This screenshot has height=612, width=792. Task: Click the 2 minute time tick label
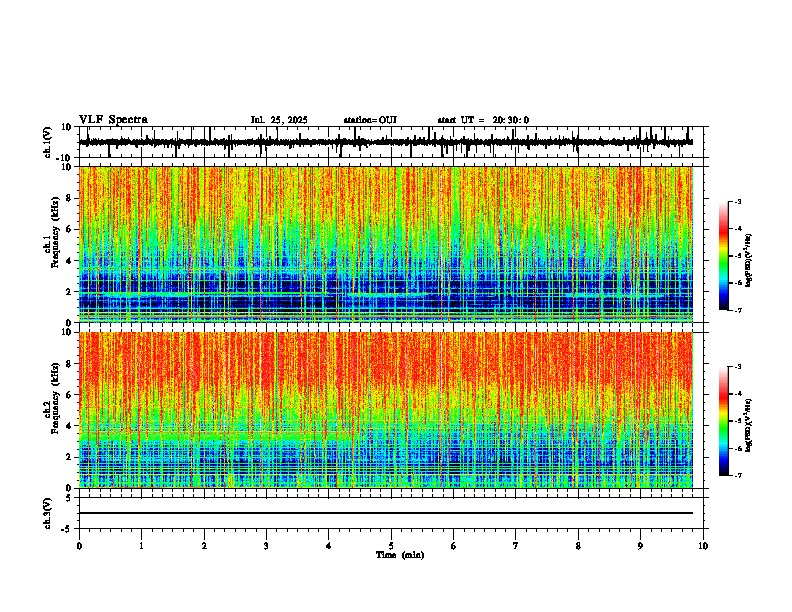[204, 546]
